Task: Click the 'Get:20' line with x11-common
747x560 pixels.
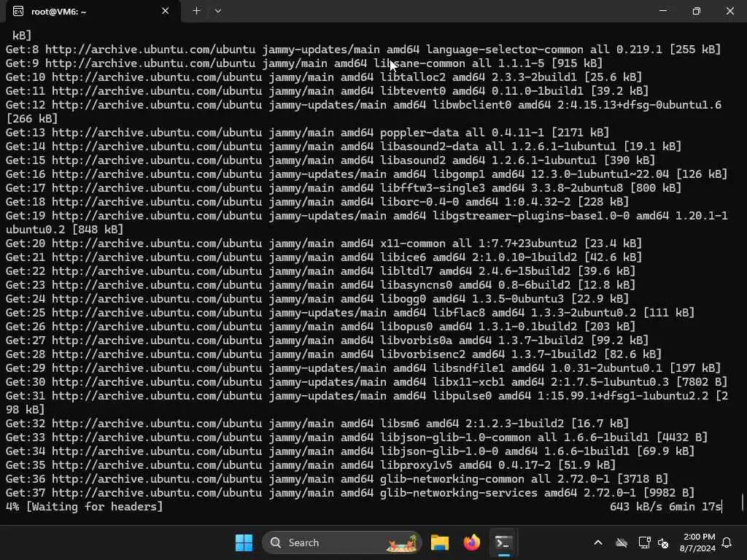Action: pos(324,244)
